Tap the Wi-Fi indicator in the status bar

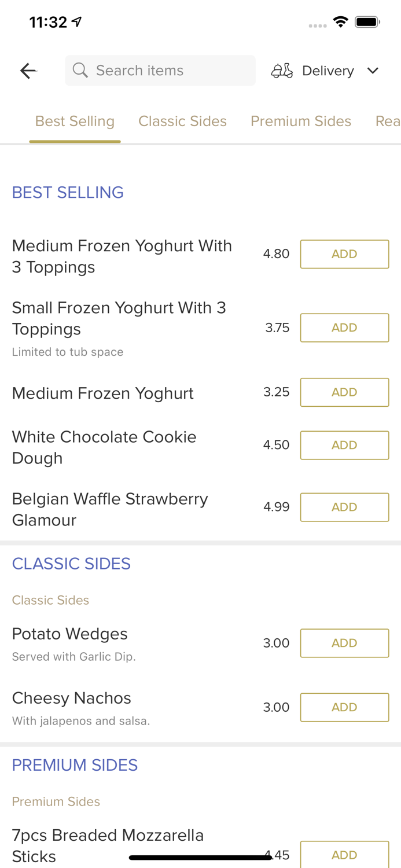click(x=340, y=21)
